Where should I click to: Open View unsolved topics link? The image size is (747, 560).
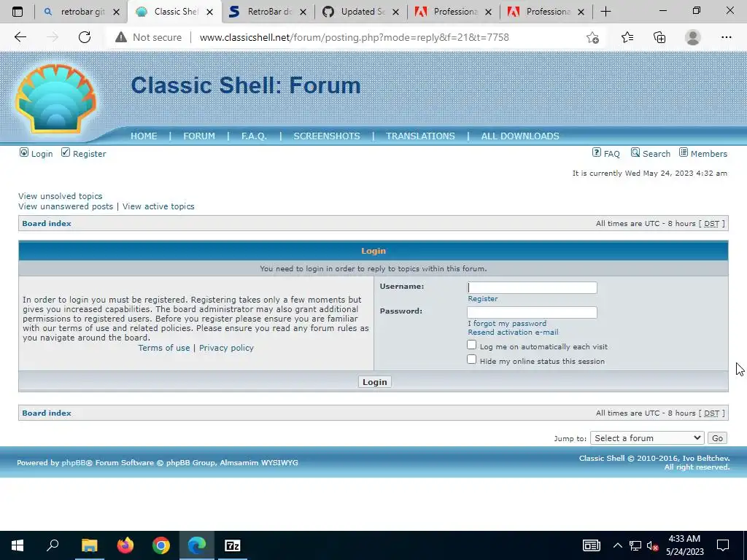(60, 196)
